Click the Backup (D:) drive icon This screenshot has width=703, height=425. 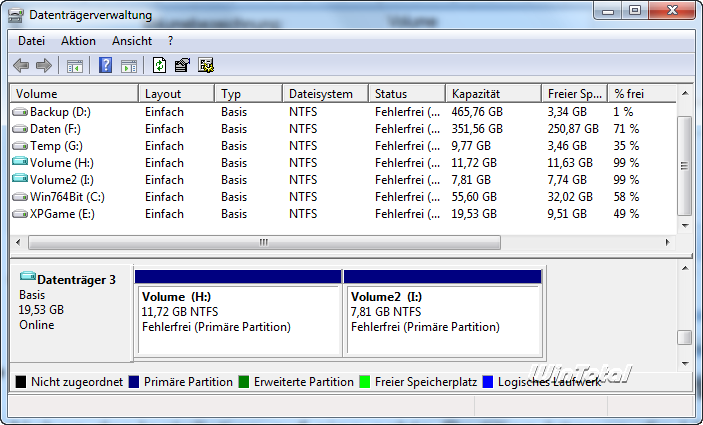20,112
